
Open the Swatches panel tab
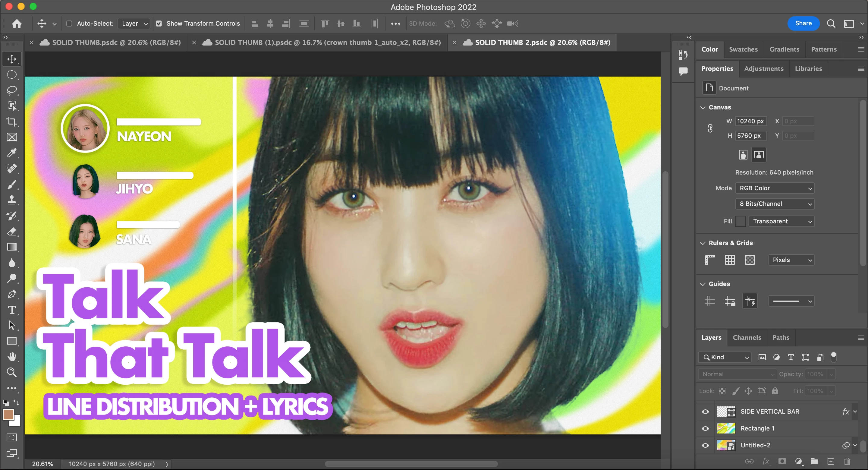tap(743, 49)
